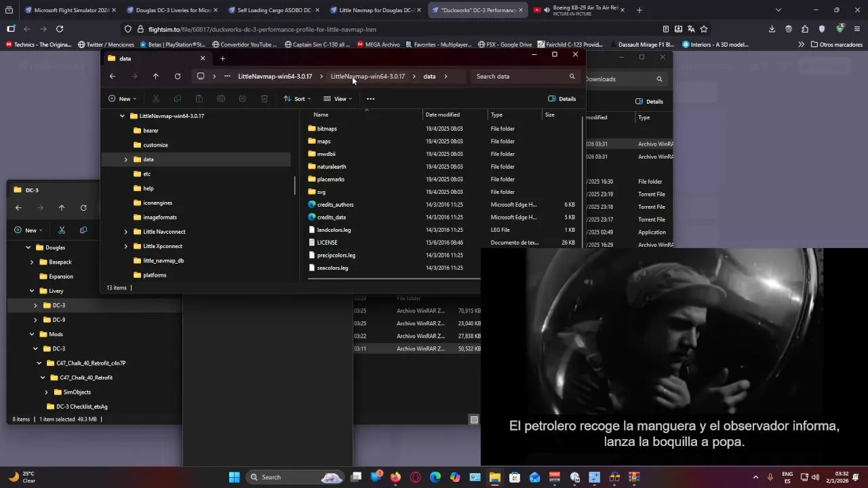Expand Little Xpconnect tree folder
This screenshot has width=868, height=488.
[x=125, y=246]
